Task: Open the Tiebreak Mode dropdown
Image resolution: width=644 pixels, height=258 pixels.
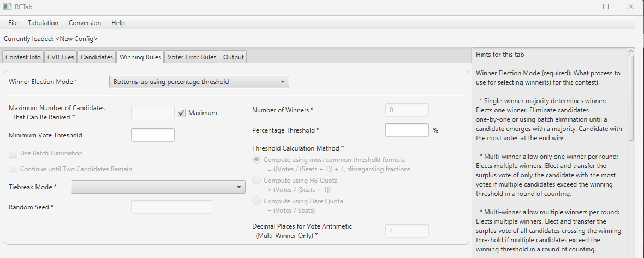Action: 158,187
